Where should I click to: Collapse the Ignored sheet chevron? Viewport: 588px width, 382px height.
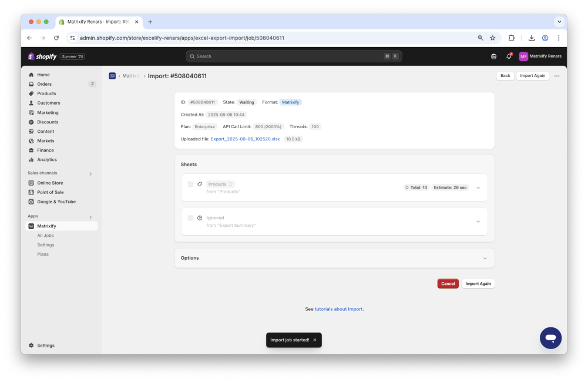click(479, 222)
